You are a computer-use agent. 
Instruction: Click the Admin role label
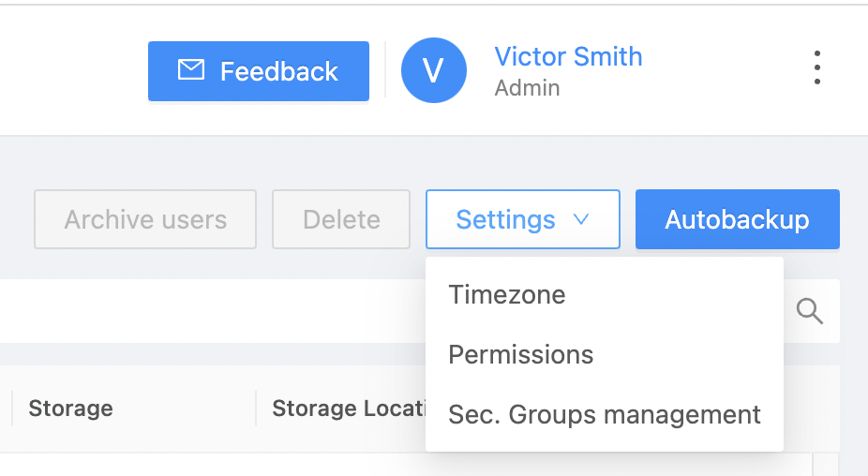(x=527, y=88)
